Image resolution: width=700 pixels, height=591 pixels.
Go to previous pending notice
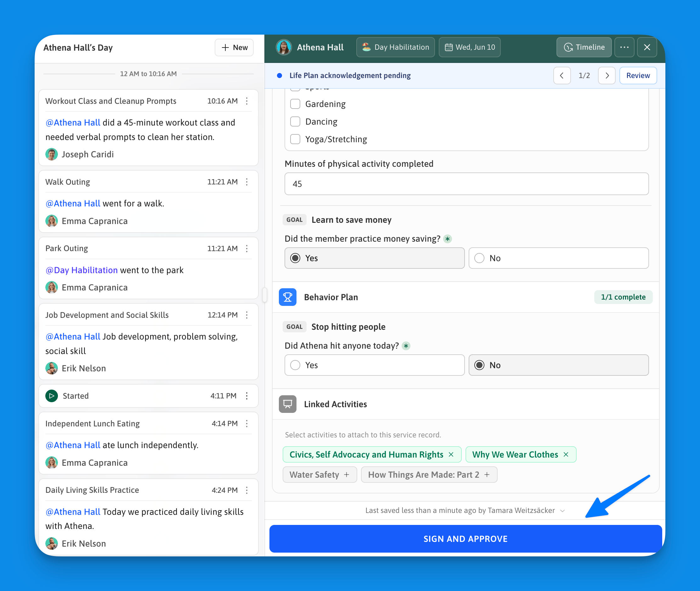tap(562, 76)
